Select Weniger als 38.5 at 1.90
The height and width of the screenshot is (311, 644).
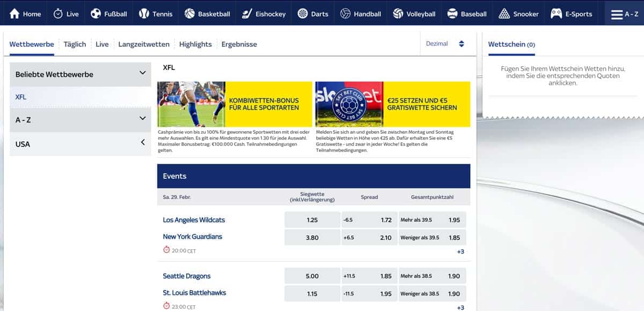[x=432, y=294]
